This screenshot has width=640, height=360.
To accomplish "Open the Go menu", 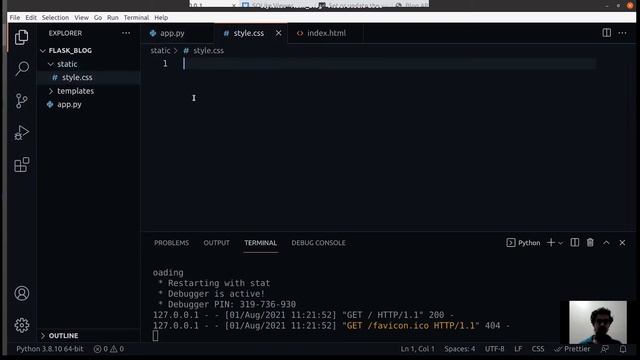I will coord(98,18).
